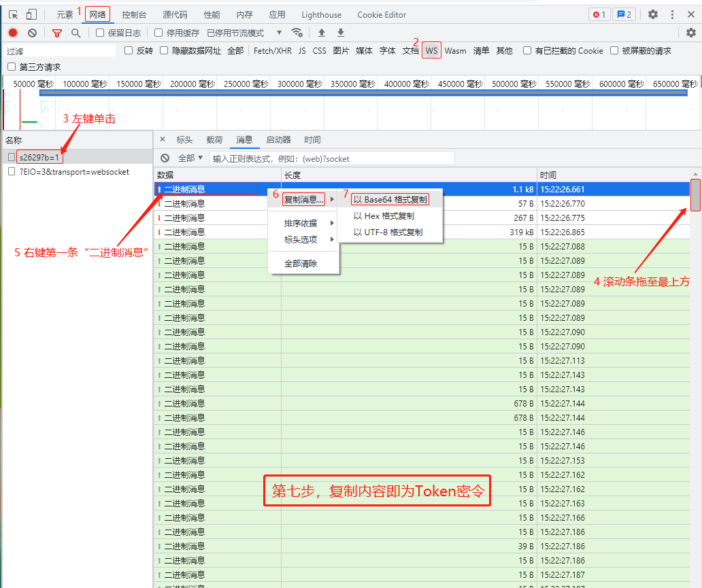This screenshot has height=588, width=702.
Task: Select the s2629?b=1 request
Action: click(39, 158)
